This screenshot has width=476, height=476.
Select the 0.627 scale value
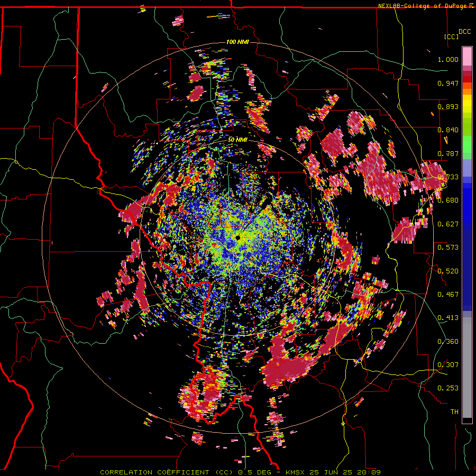coord(448,224)
